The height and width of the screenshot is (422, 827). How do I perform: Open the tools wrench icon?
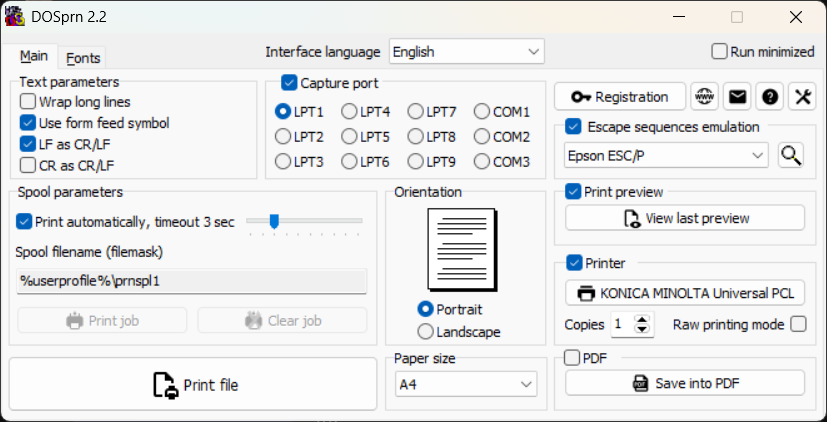(x=802, y=97)
